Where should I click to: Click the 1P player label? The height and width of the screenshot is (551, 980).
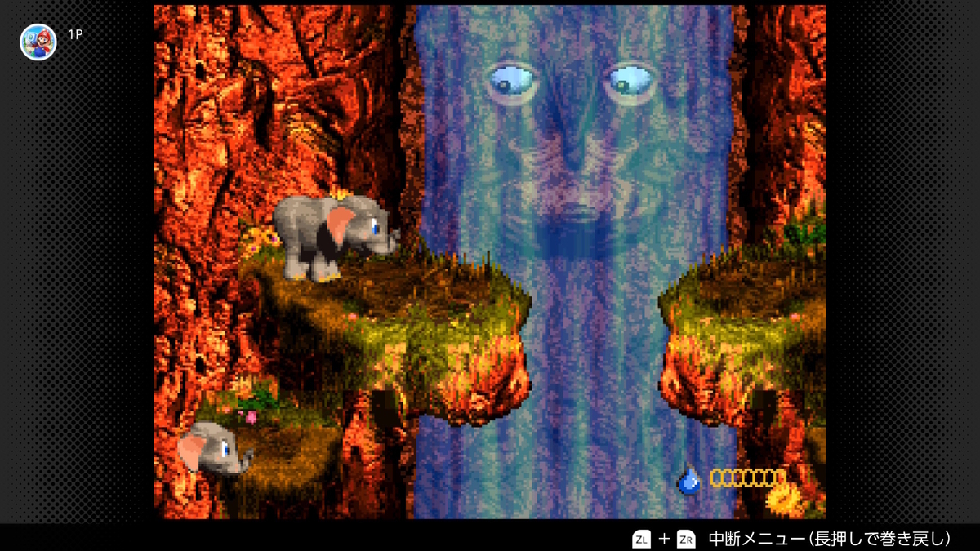coord(75,35)
